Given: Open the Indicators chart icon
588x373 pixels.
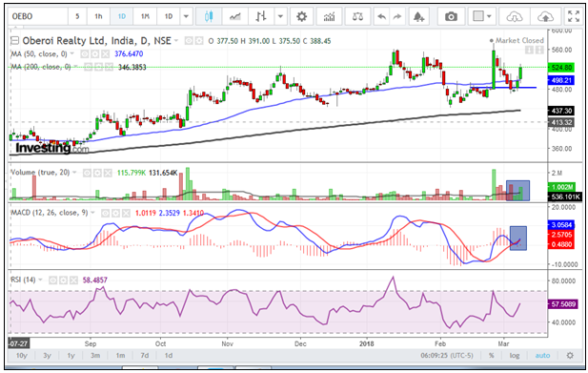Looking at the screenshot, I should [x=329, y=16].
